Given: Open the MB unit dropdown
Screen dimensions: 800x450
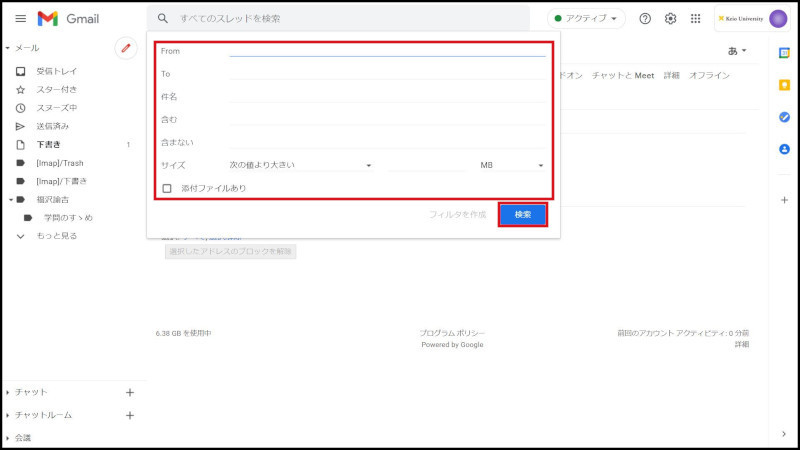Looking at the screenshot, I should click(511, 165).
